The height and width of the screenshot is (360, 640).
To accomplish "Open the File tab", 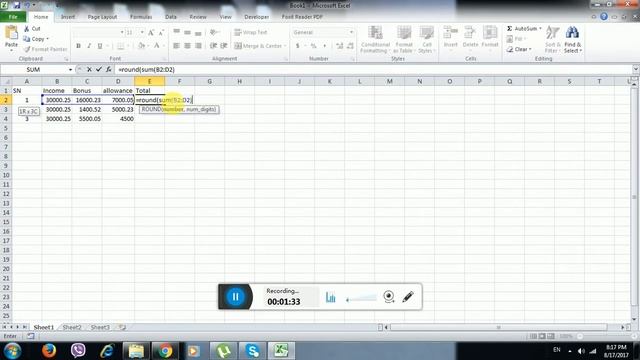I will (13, 17).
